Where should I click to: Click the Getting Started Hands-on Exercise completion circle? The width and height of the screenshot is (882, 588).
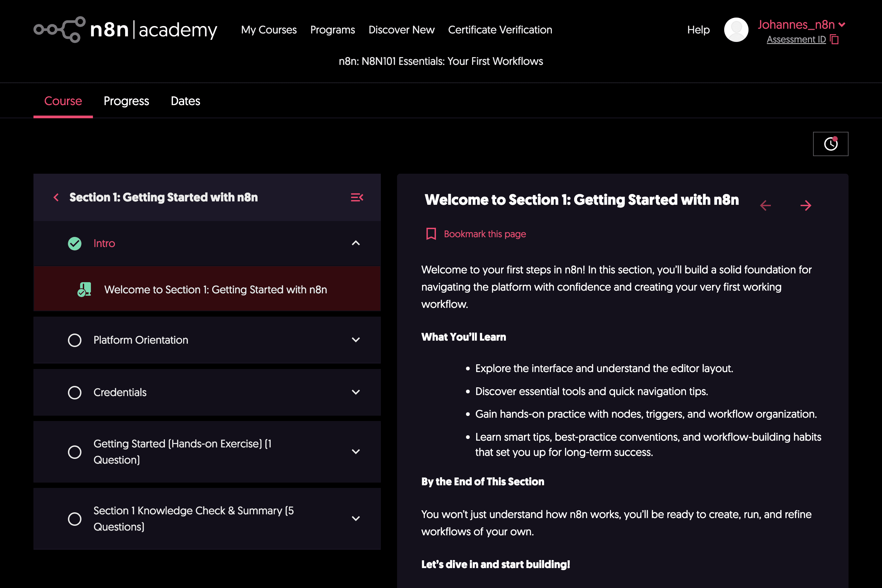point(75,452)
